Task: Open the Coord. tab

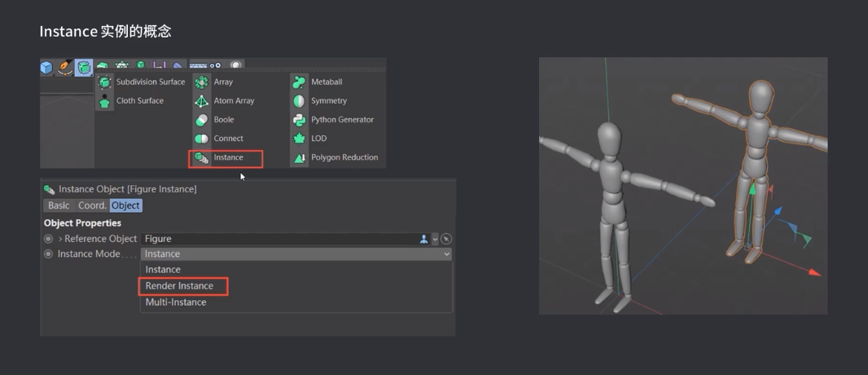Action: [x=92, y=205]
